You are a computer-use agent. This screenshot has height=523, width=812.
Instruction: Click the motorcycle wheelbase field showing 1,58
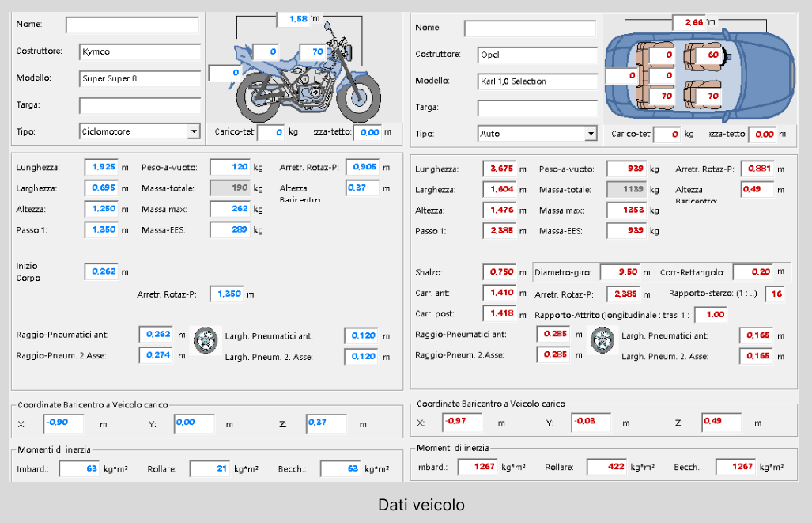pos(293,19)
